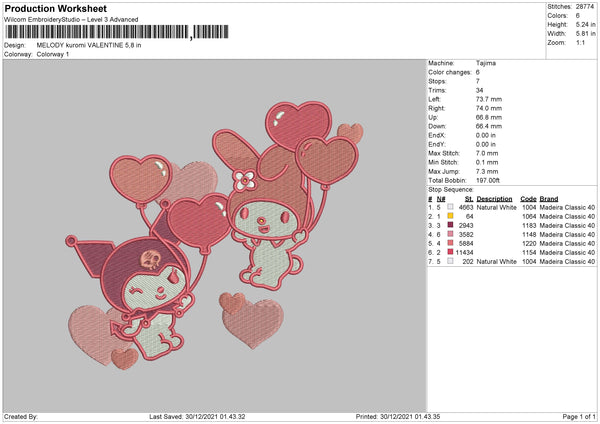Click the design name 'MELODY kuromi VALENTINE 5,8 in'
The height and width of the screenshot is (424, 600).
(x=89, y=45)
